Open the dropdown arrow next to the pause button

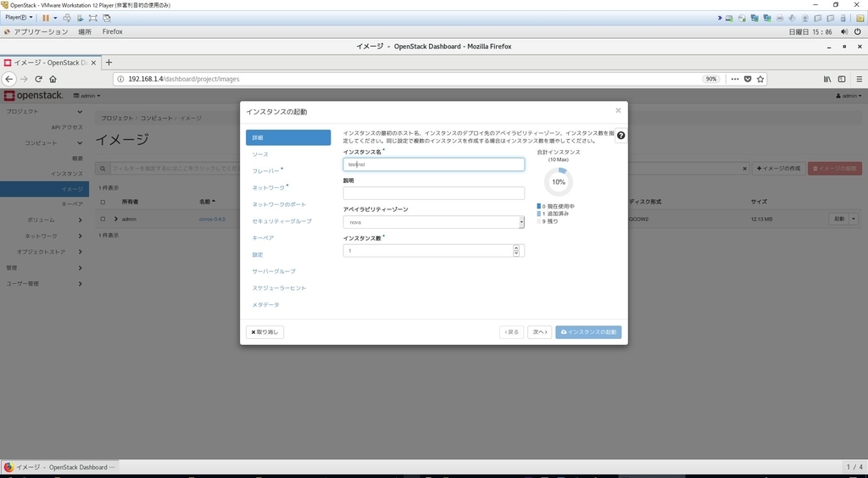point(55,18)
